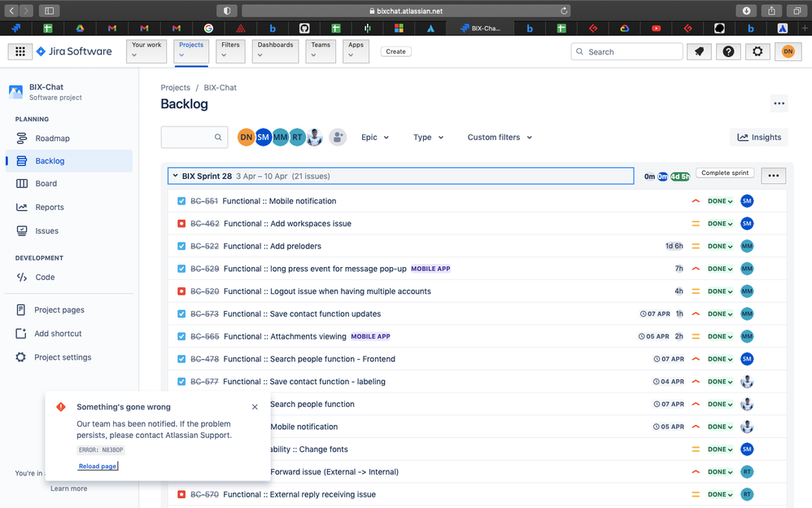The height and width of the screenshot is (508, 812).
Task: Go back with Safari's back arrow
Action: pyautogui.click(x=11, y=11)
